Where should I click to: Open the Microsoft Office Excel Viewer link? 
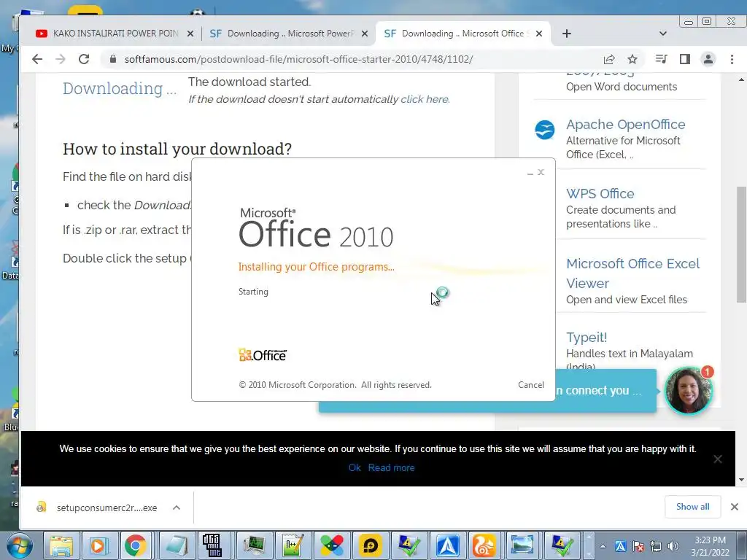pyautogui.click(x=632, y=273)
